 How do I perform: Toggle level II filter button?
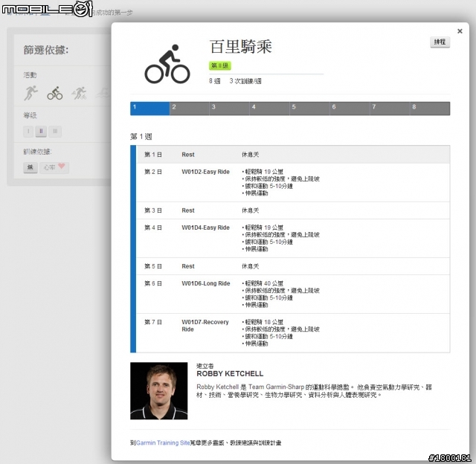coord(42,132)
